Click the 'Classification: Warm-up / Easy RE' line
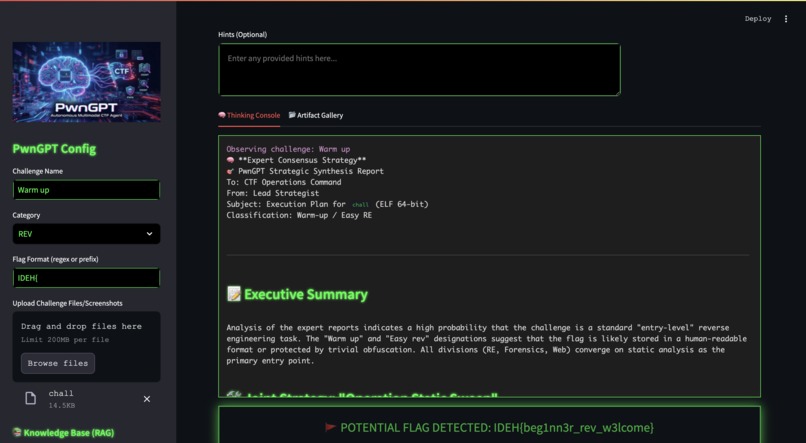The height and width of the screenshot is (443, 806). click(x=299, y=215)
